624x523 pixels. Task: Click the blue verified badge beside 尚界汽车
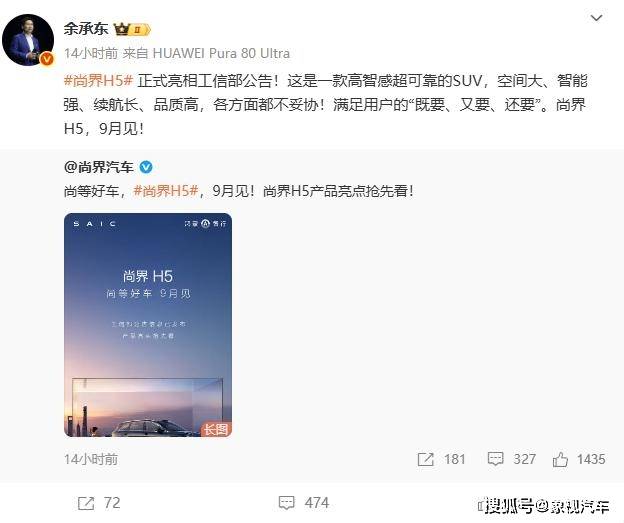click(146, 167)
